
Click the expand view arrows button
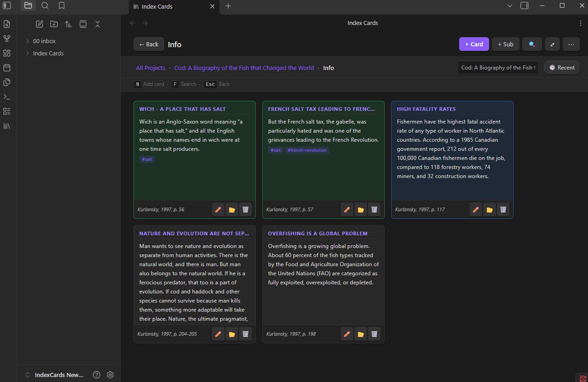pyautogui.click(x=552, y=44)
